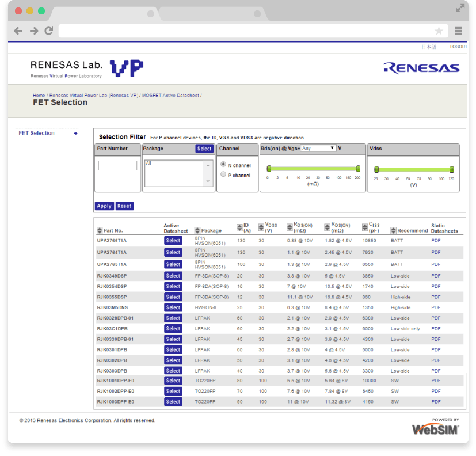
Task: Sort table by ID (A) column arrows
Action: pos(239,227)
